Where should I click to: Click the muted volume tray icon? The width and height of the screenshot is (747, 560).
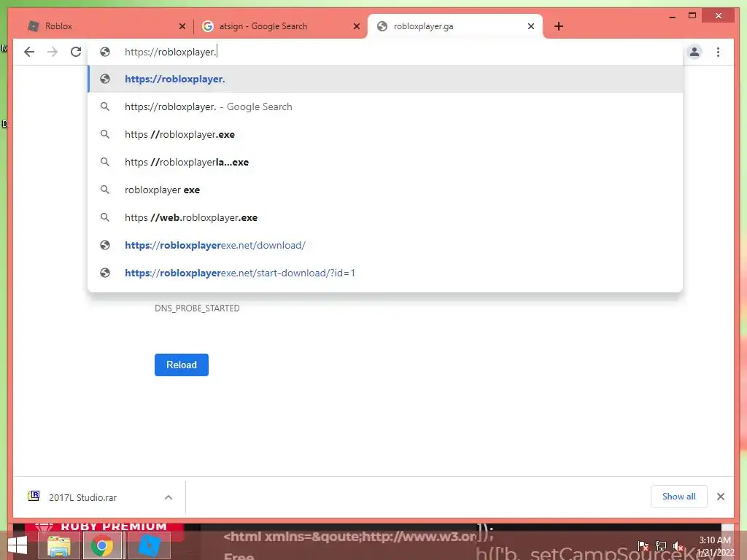click(678, 545)
